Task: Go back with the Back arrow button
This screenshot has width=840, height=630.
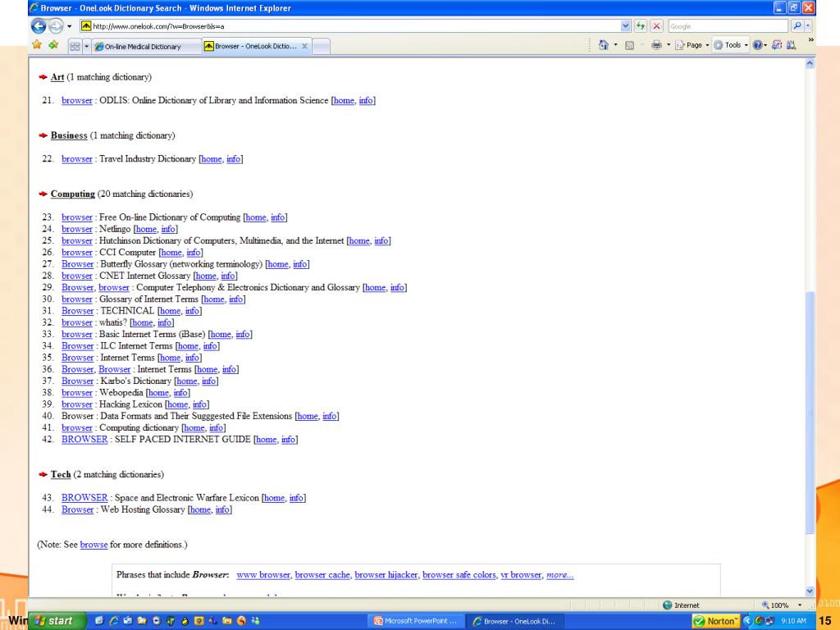Action: click(x=39, y=25)
